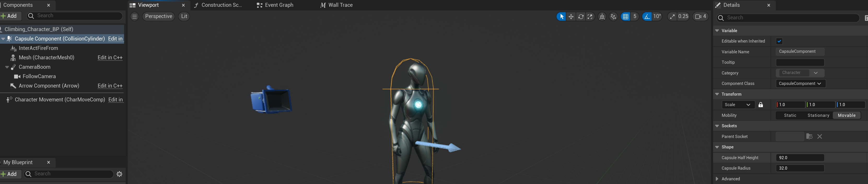Click Capsule Half Height value 92.0
The height and width of the screenshot is (184, 868).
pyautogui.click(x=800, y=158)
